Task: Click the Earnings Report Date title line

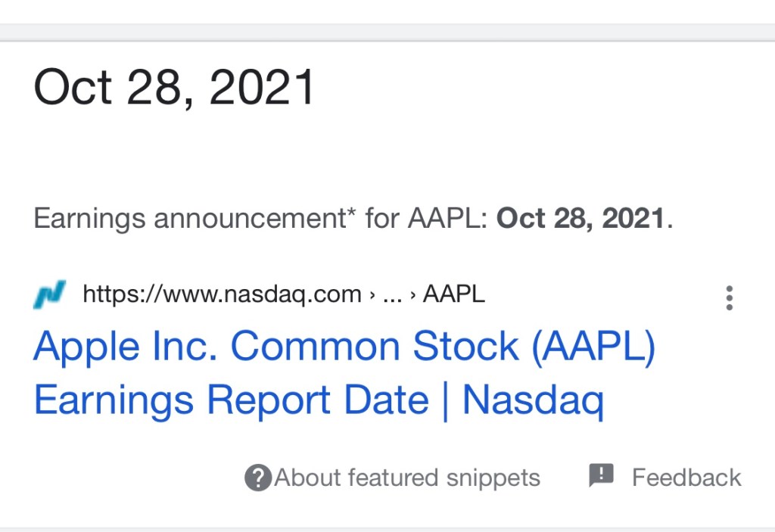Action: pyautogui.click(x=231, y=400)
